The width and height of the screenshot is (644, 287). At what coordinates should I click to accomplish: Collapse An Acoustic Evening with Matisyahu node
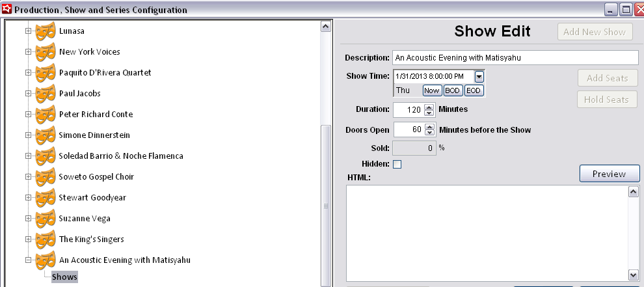point(28,260)
